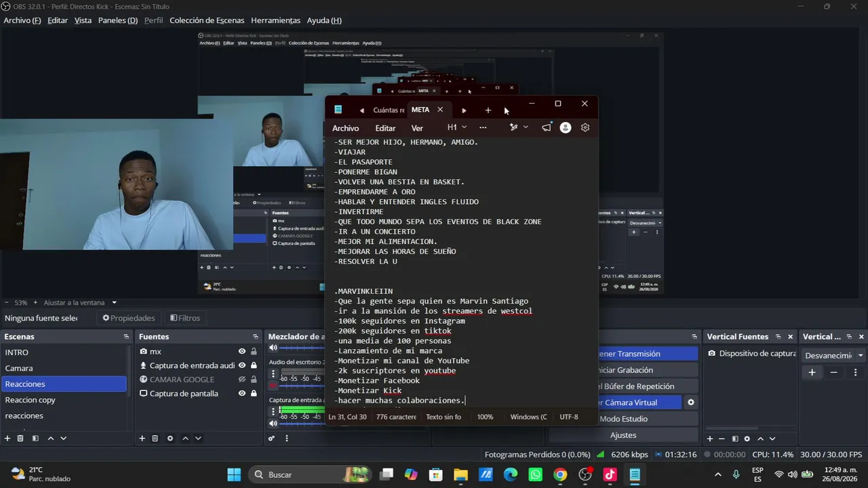Enable Modo Estudio
868x488 pixels.
623,419
